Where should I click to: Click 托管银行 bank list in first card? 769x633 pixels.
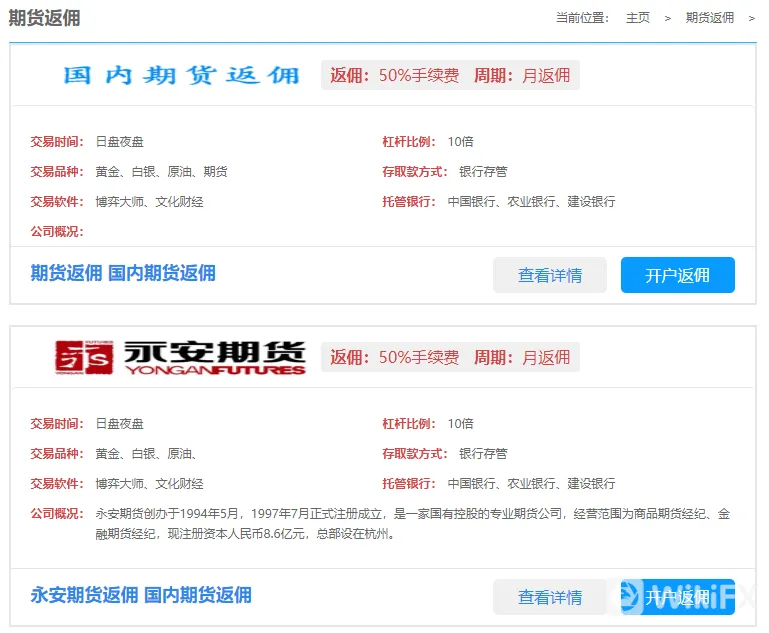(531, 202)
